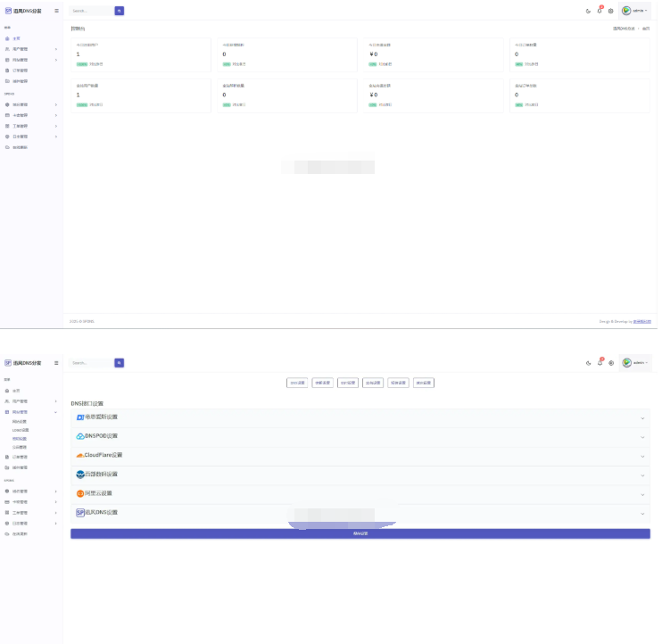This screenshot has width=662, height=644.
Task: Open notifications bell in the lower panel
Action: point(600,363)
